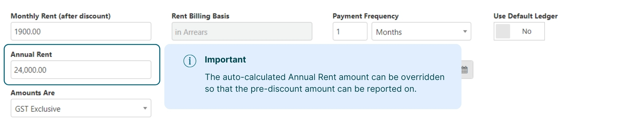Click the arrow on the Months dropdown
This screenshot has width=644, height=126.
coord(465,32)
